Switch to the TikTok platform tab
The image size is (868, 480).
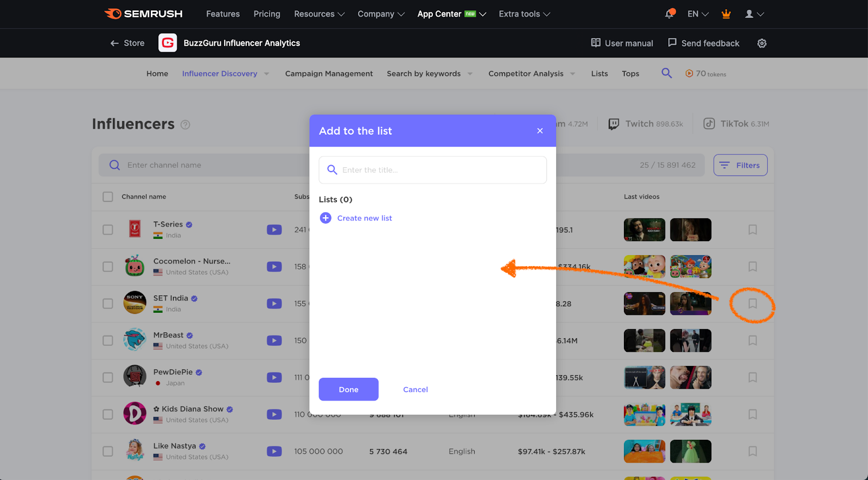(736, 124)
